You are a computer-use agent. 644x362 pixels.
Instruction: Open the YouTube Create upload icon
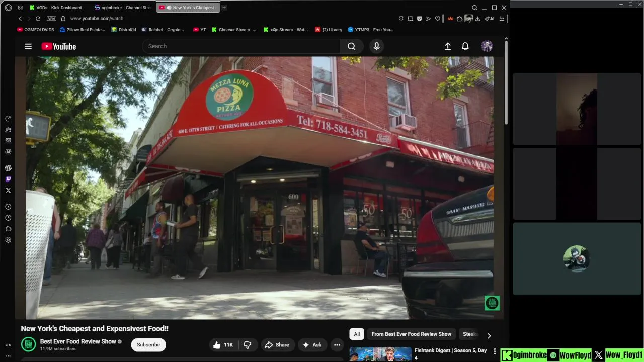coord(448,46)
